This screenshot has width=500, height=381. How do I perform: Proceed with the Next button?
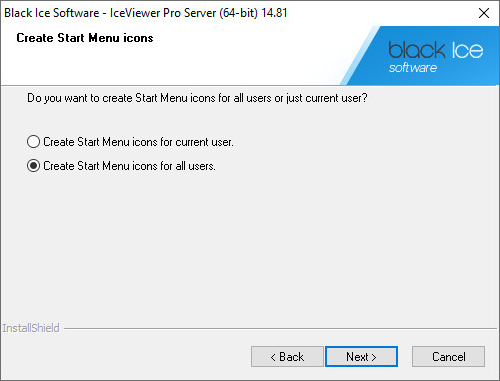361,357
